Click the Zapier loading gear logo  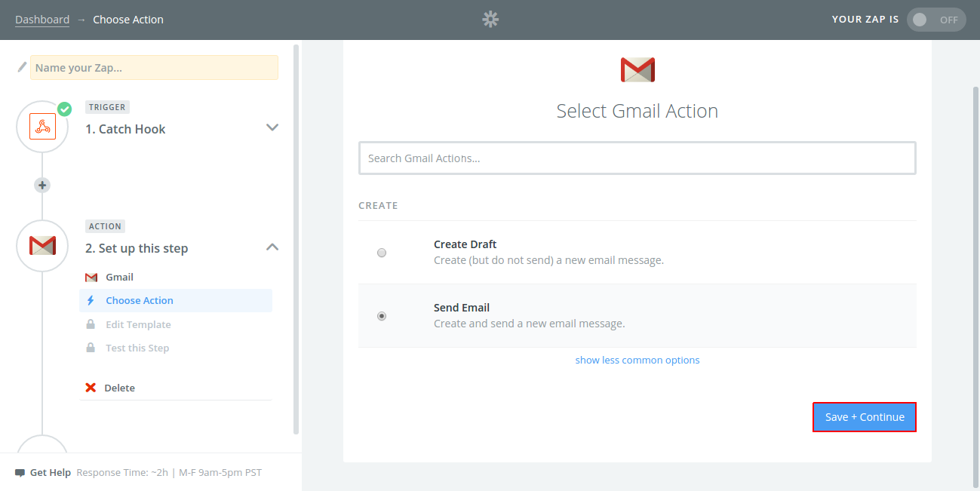(490, 20)
